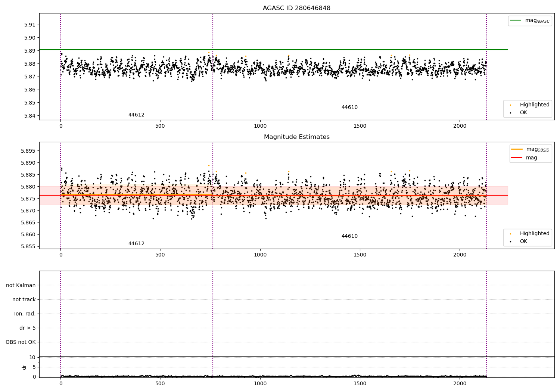Click the "10" tick on the dr axis
This screenshot has height=392, width=560.
pos(32,357)
